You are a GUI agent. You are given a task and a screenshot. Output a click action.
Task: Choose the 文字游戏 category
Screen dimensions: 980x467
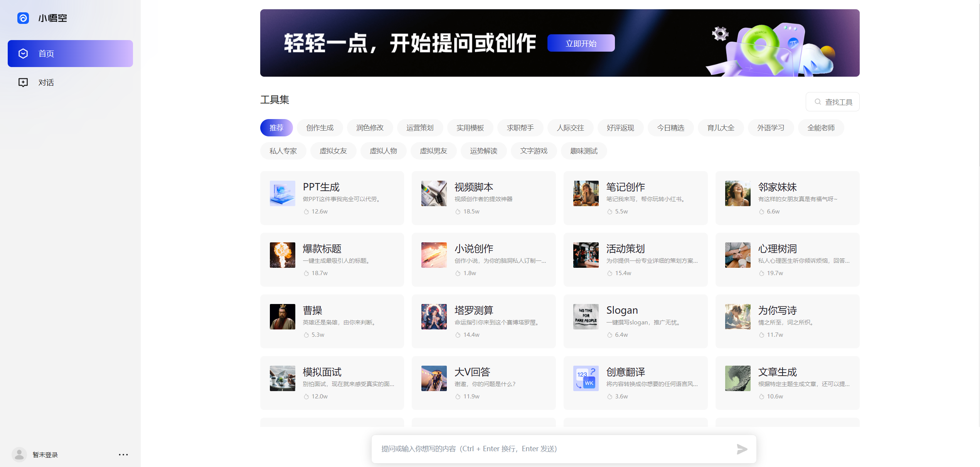click(534, 151)
